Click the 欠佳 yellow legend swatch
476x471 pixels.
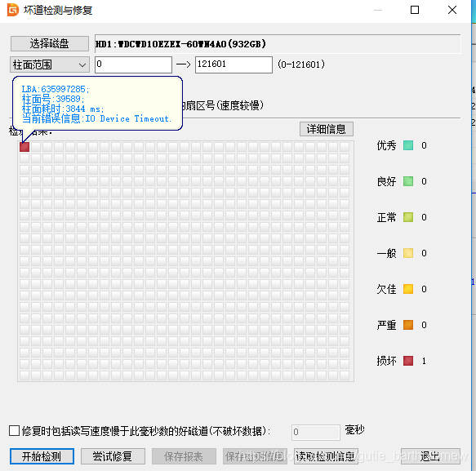(408, 289)
